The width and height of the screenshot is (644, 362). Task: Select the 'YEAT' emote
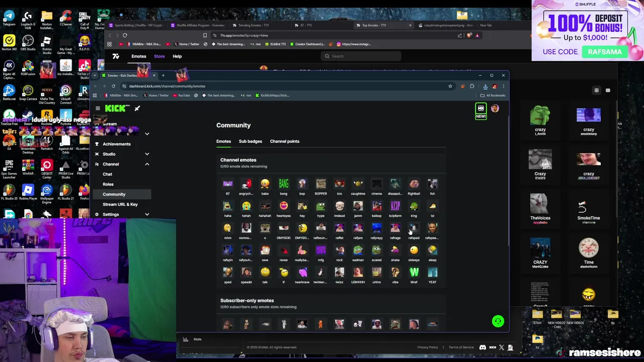pos(433,273)
